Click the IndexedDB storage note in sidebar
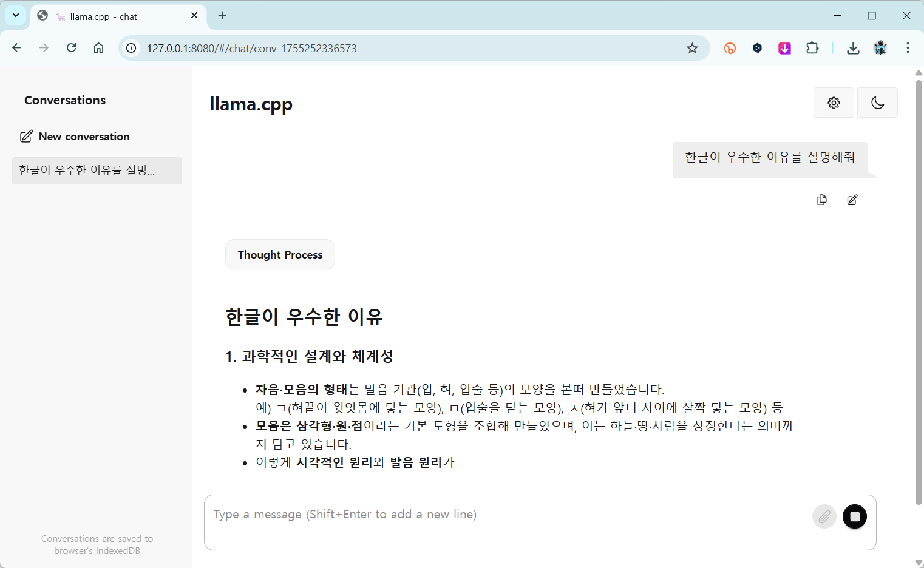 97,545
